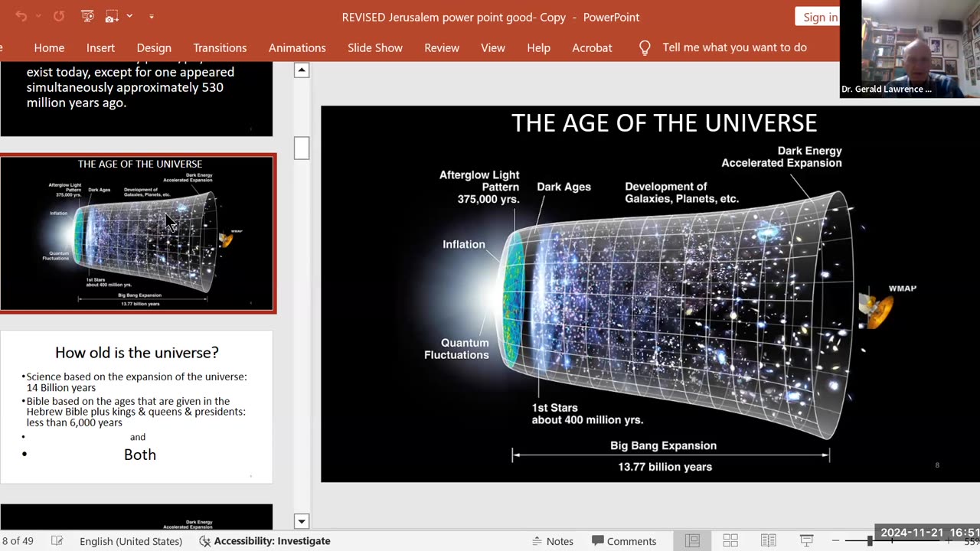Click the zoom slider handle
Viewport: 980px width, 551px height.
click(x=870, y=541)
